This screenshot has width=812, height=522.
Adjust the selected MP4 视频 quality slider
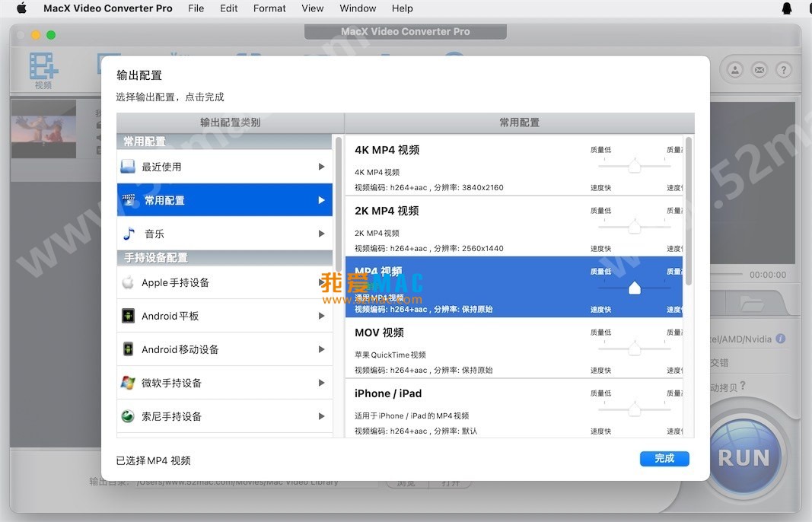click(635, 288)
